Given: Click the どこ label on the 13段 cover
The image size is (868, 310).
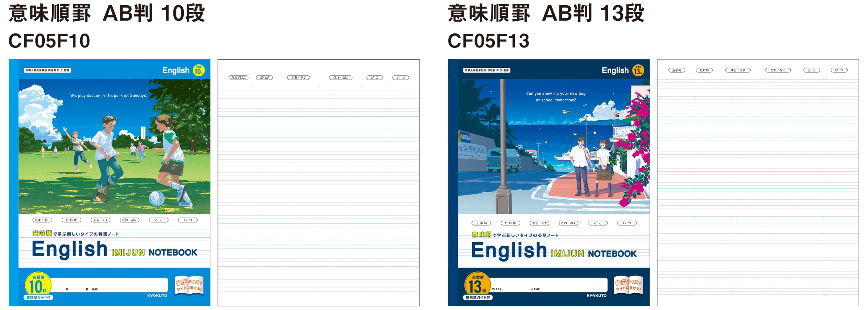Looking at the screenshot, I should (x=598, y=223).
